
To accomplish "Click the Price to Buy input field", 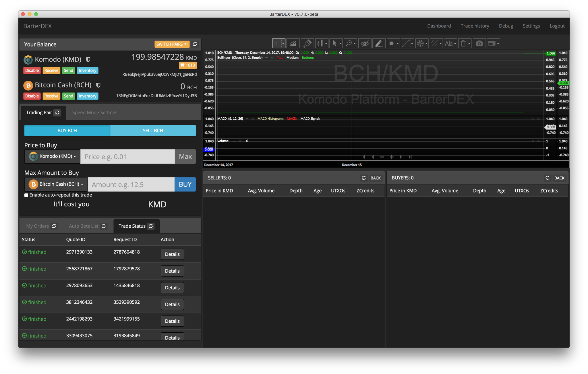I will (127, 156).
